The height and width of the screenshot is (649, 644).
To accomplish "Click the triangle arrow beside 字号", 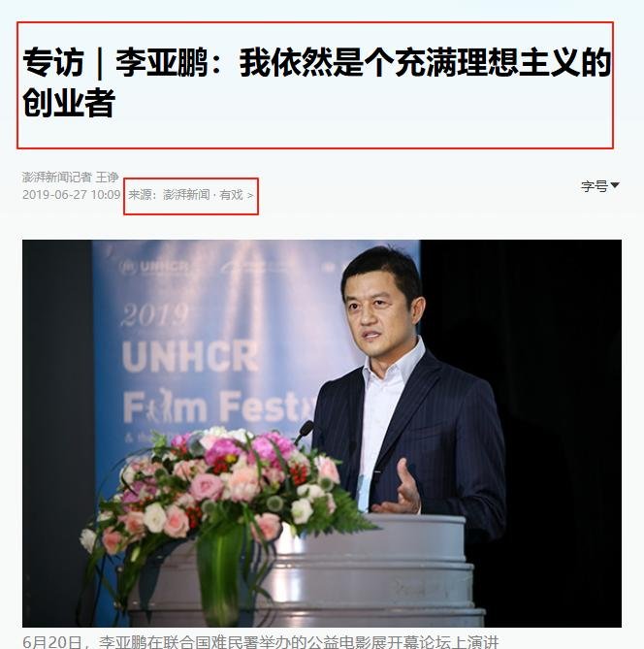I will [x=615, y=185].
